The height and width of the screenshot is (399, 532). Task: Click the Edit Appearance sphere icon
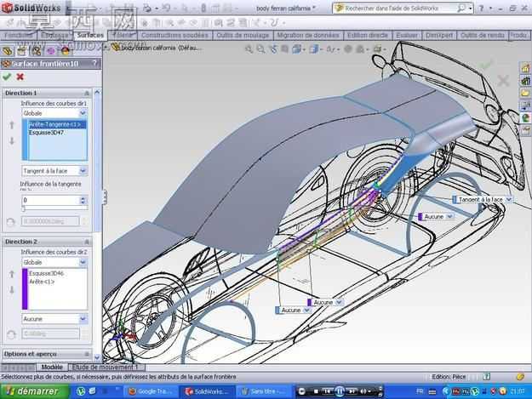(x=348, y=49)
